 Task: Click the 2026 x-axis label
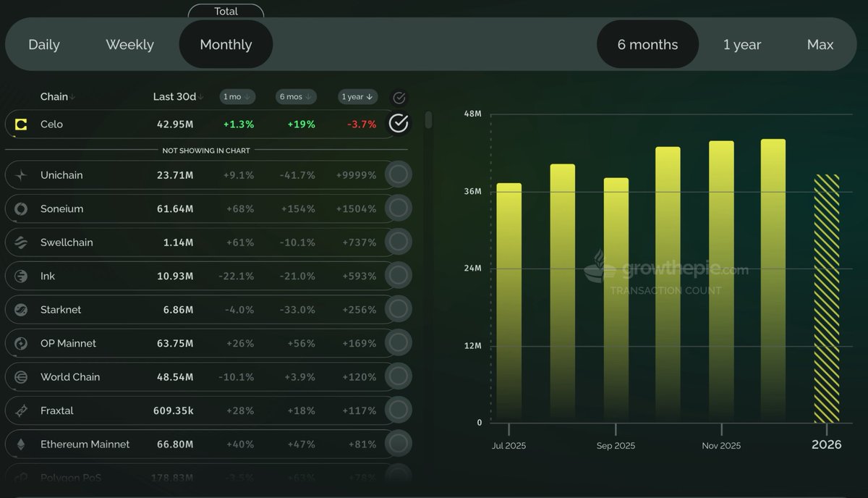827,444
